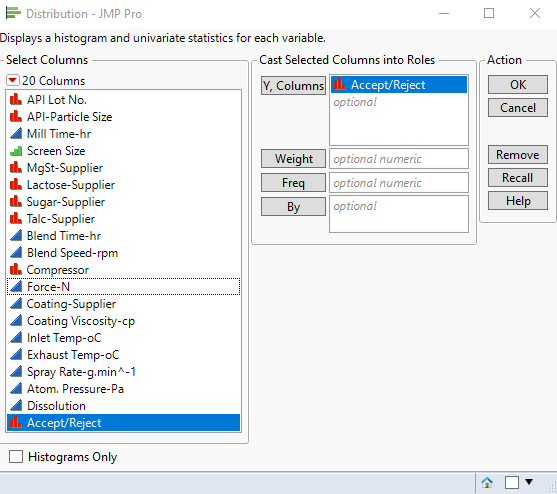Click OK to run Distribution

click(518, 85)
